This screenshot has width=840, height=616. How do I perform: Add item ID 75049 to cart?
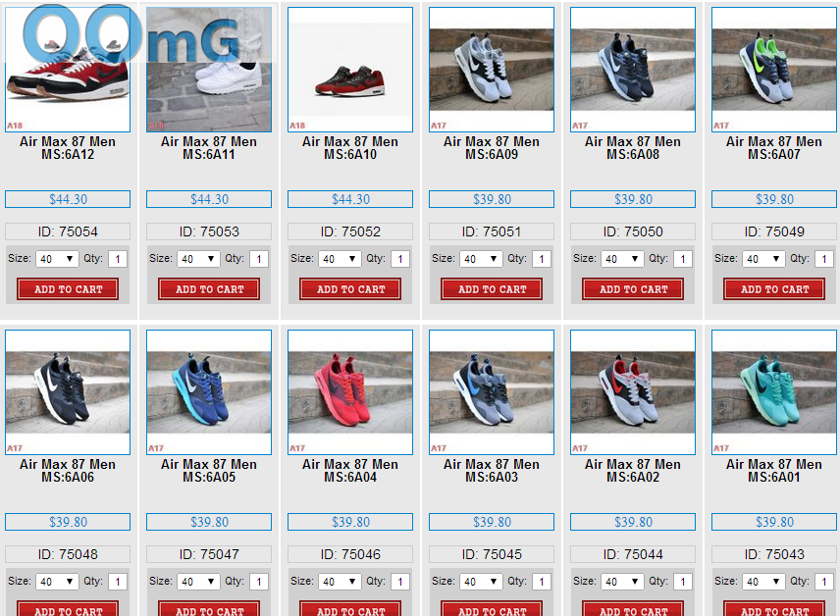click(774, 289)
